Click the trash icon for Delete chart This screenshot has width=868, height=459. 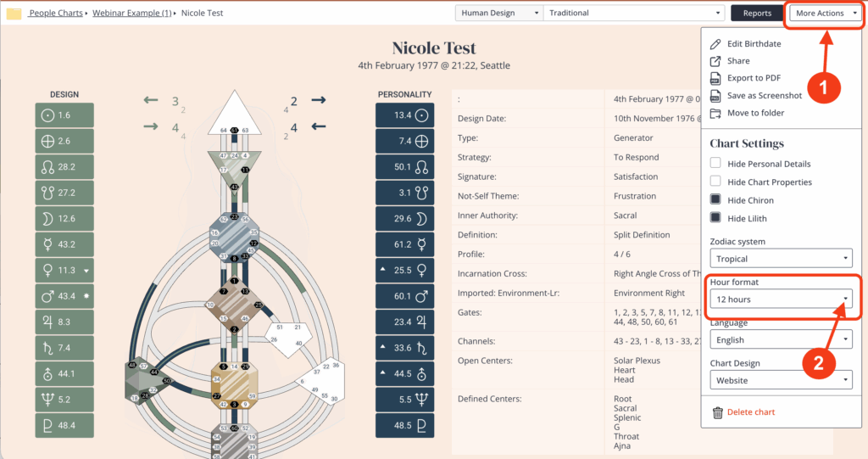[717, 412]
